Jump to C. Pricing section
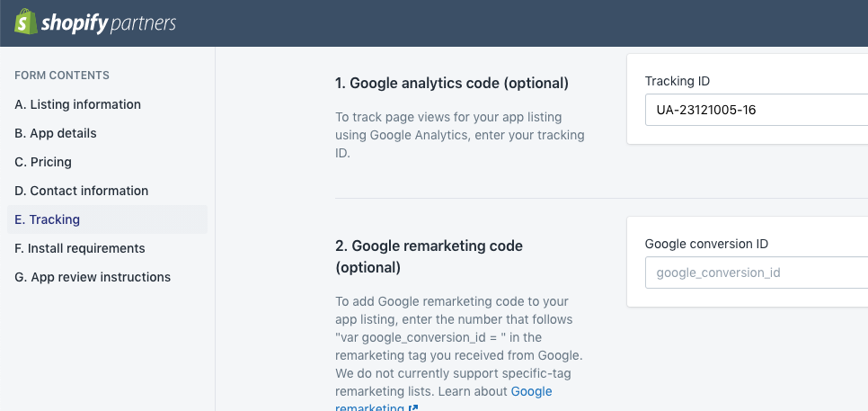868x411 pixels. pyautogui.click(x=43, y=162)
